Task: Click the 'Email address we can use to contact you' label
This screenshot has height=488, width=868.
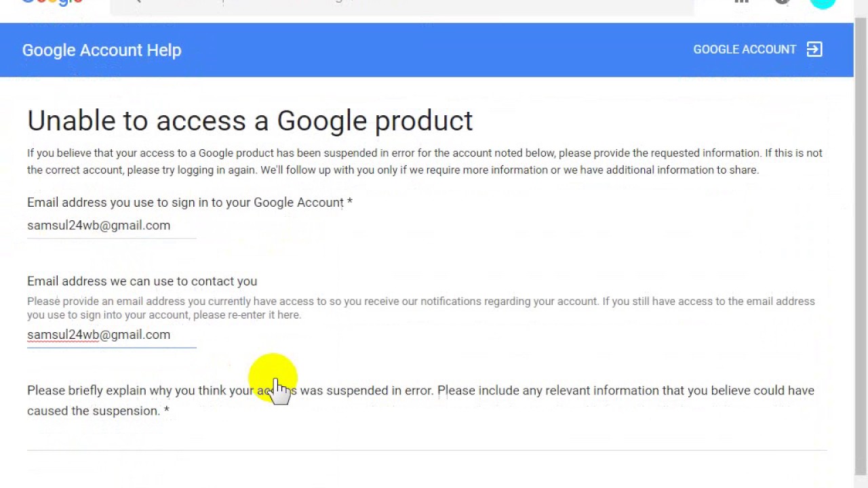Action: click(142, 281)
